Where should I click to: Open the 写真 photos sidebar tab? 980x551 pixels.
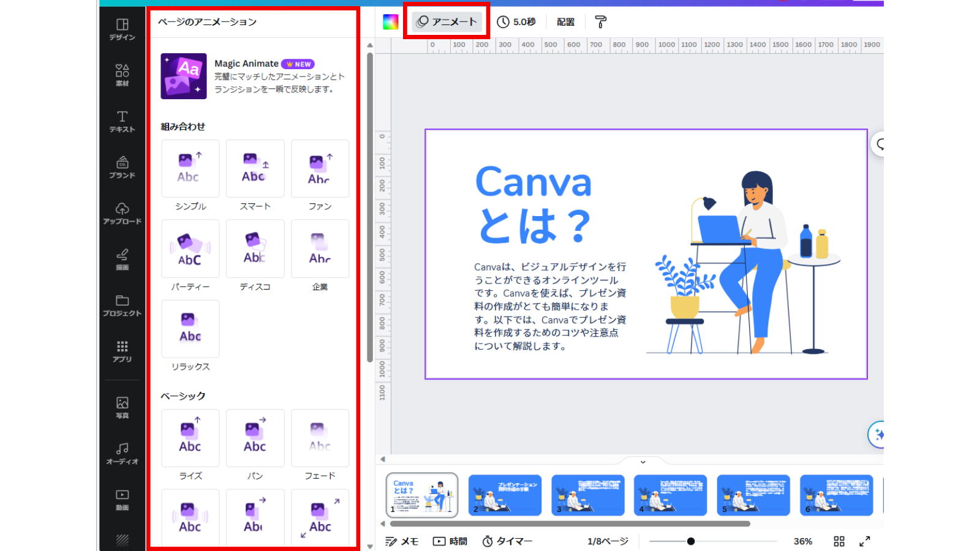(x=122, y=407)
